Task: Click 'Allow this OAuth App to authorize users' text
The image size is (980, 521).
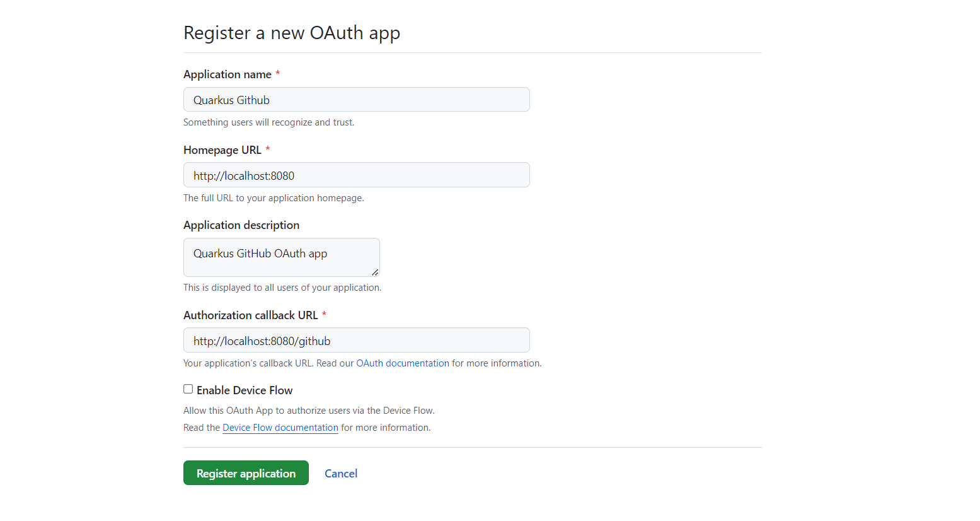Action: (309, 411)
